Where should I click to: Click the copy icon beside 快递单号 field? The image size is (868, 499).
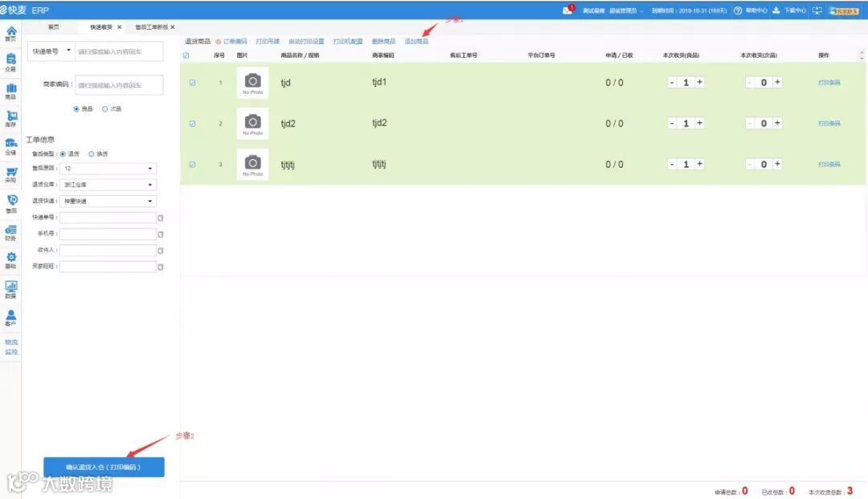[x=161, y=218]
